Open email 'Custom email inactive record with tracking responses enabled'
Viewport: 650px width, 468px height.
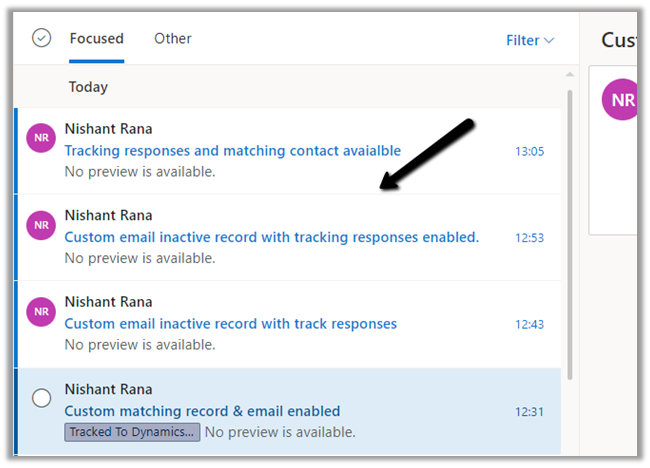271,237
